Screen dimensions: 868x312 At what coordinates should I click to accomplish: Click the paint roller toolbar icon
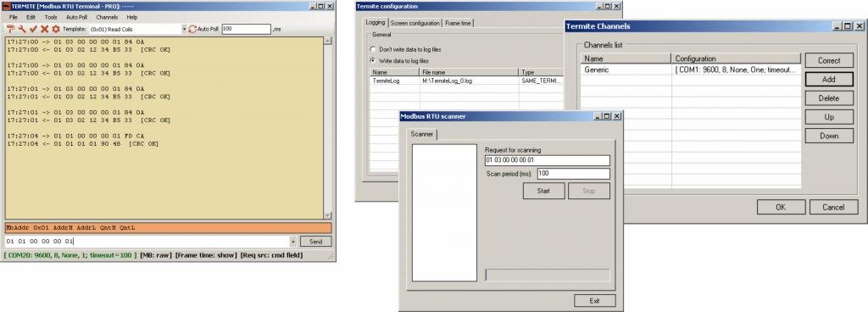(10, 29)
